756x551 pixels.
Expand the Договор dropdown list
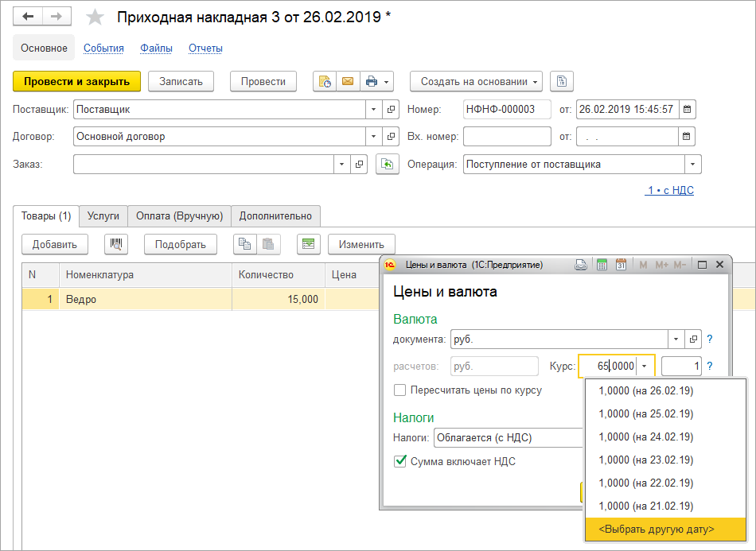click(x=374, y=136)
